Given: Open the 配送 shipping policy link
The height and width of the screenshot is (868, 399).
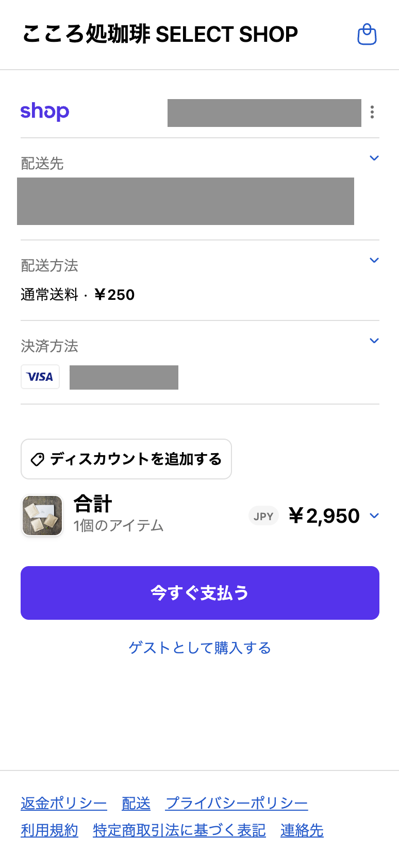Looking at the screenshot, I should pos(136,803).
